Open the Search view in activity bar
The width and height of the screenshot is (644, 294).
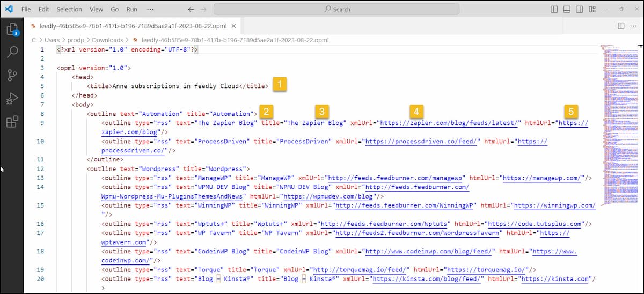(12, 52)
